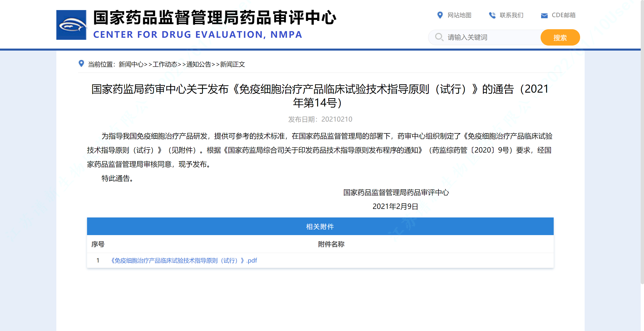Click the 序号 column header
Viewport: 644px width, 331px height.
click(x=98, y=244)
